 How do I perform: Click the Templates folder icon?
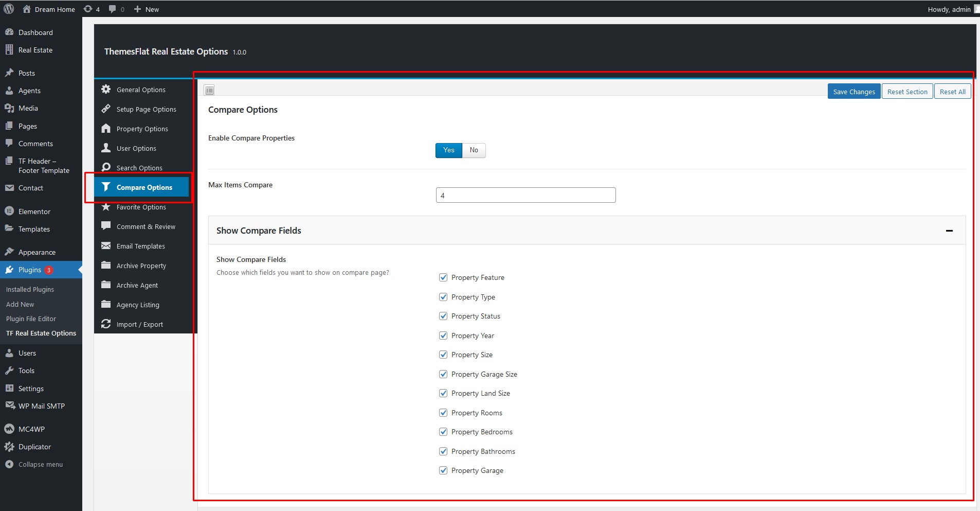click(x=9, y=228)
